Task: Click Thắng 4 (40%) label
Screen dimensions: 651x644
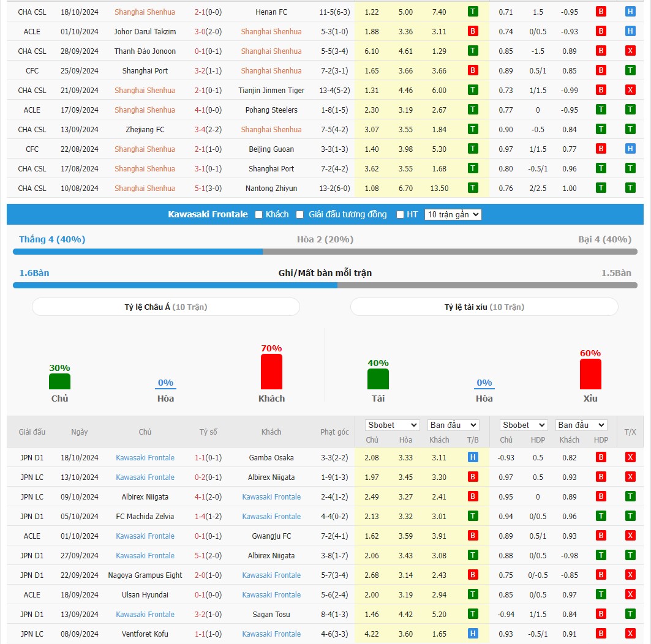Action: (52, 239)
